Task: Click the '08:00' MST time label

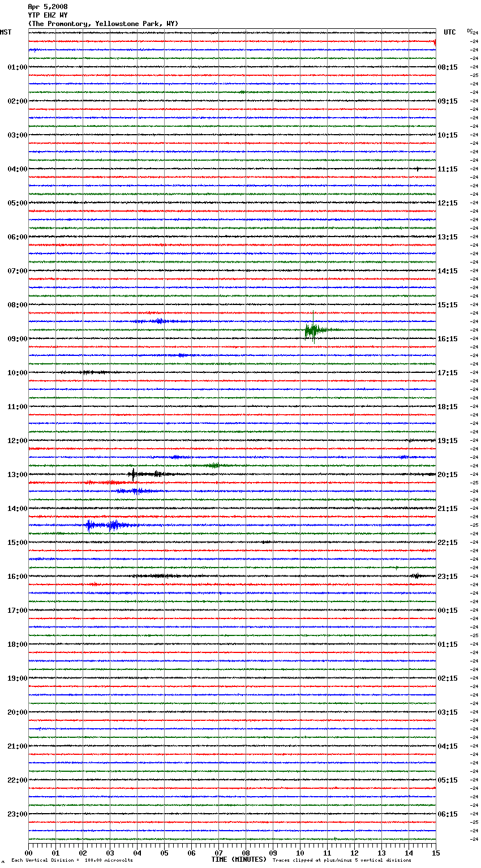Action: coord(18,305)
